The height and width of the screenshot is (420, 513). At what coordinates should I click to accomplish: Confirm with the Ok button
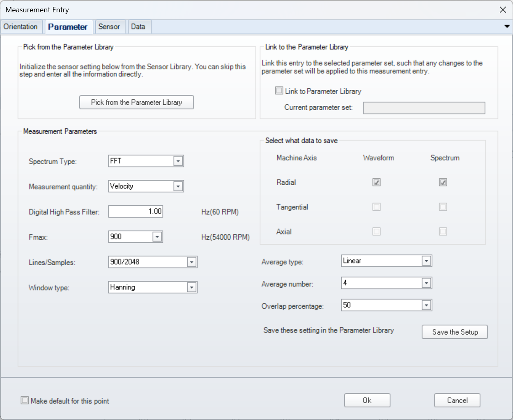367,400
